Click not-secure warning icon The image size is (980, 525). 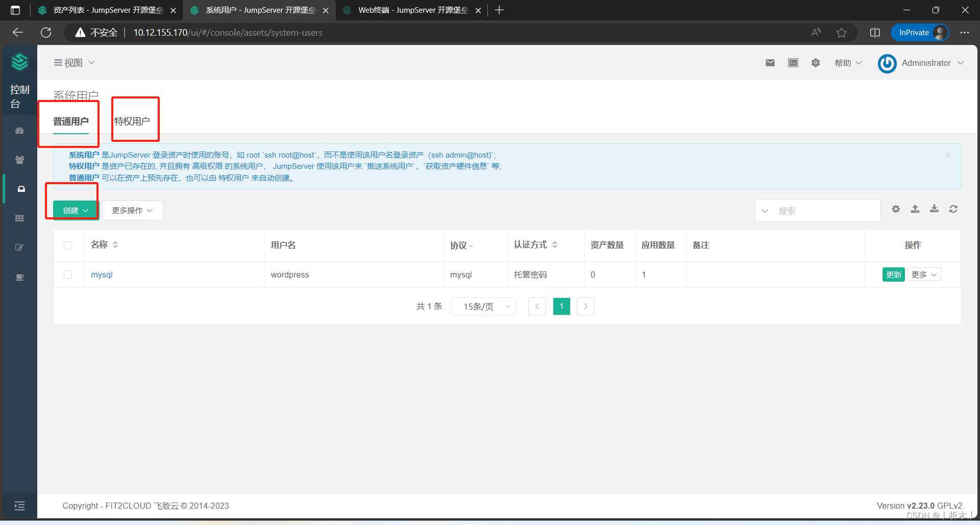(x=80, y=33)
